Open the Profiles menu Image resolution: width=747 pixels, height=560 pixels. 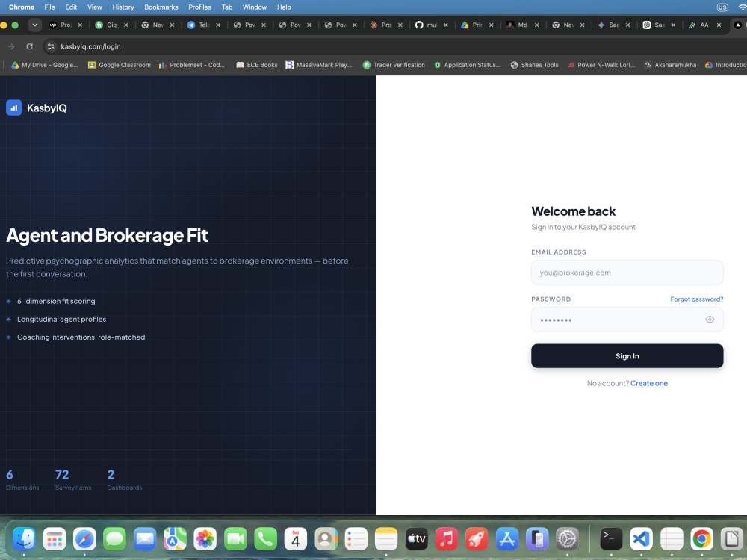199,7
